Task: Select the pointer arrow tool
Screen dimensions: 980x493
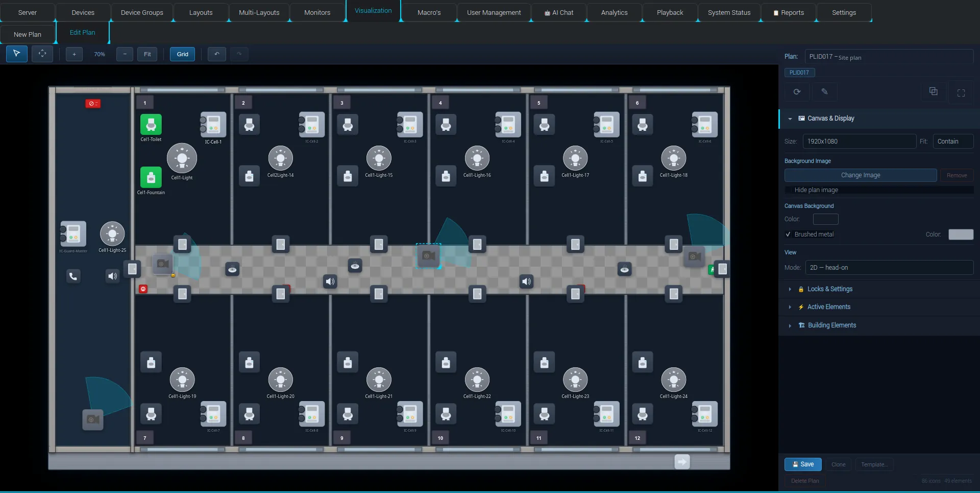Action: (x=17, y=54)
